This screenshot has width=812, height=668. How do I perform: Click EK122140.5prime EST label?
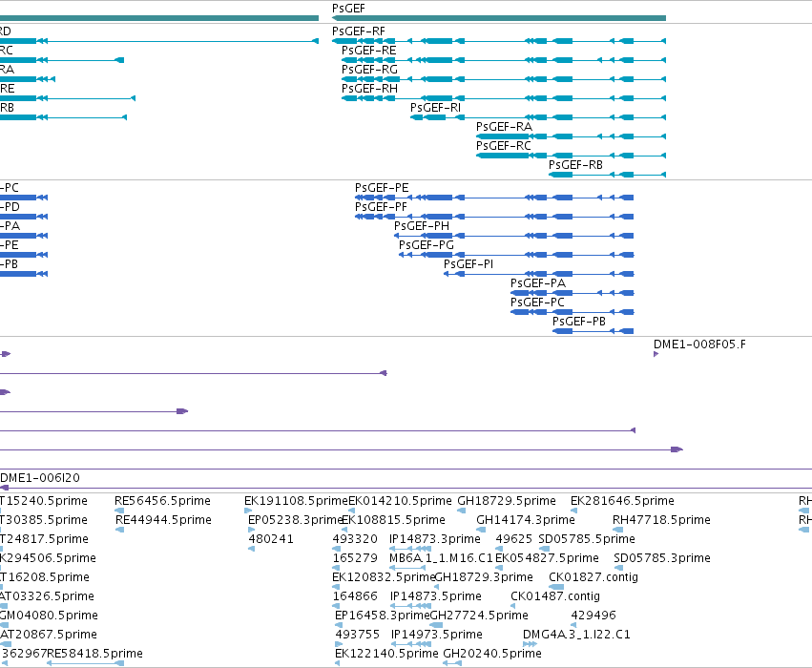pos(386,654)
